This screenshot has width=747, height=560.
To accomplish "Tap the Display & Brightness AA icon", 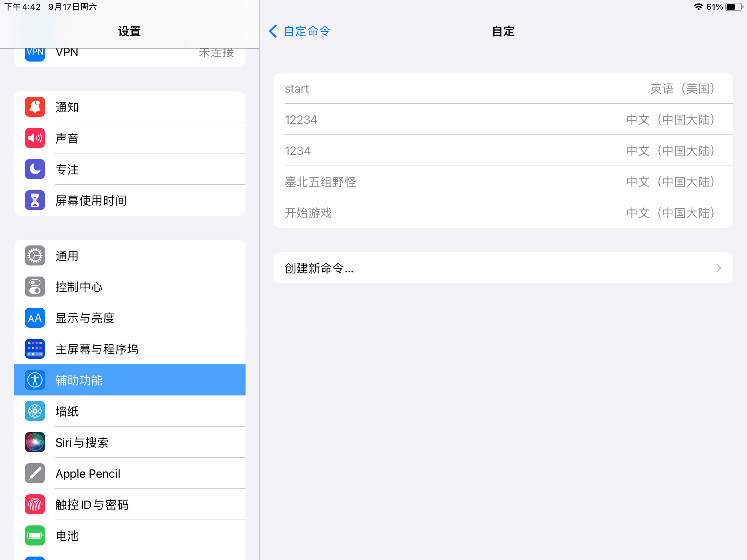I will pos(35,318).
